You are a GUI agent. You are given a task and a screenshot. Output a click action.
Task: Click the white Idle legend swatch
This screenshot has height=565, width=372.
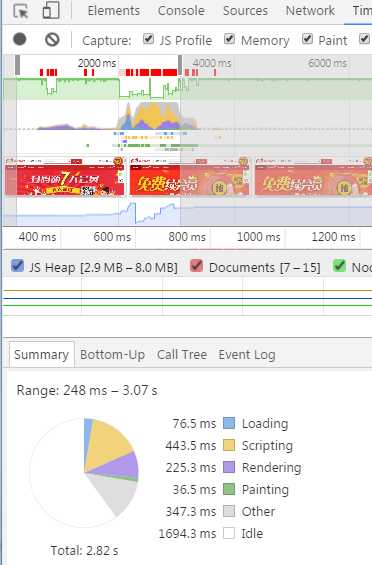pos(229,533)
